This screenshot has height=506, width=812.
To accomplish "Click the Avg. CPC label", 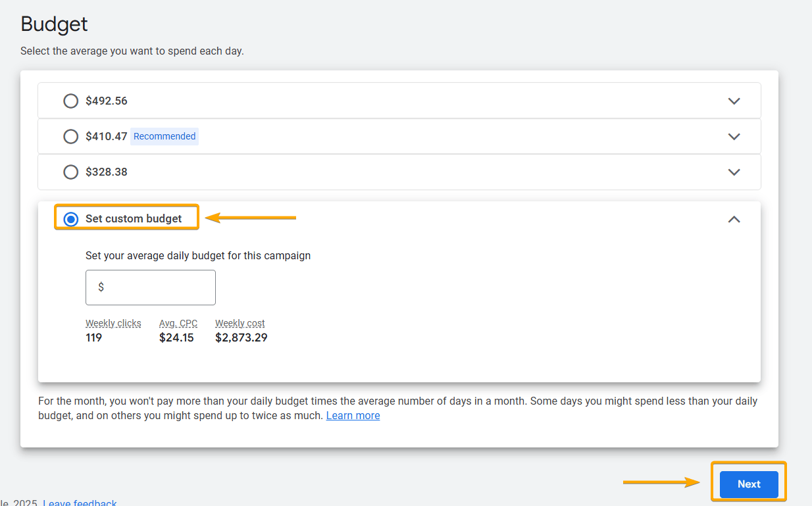I will tap(178, 323).
